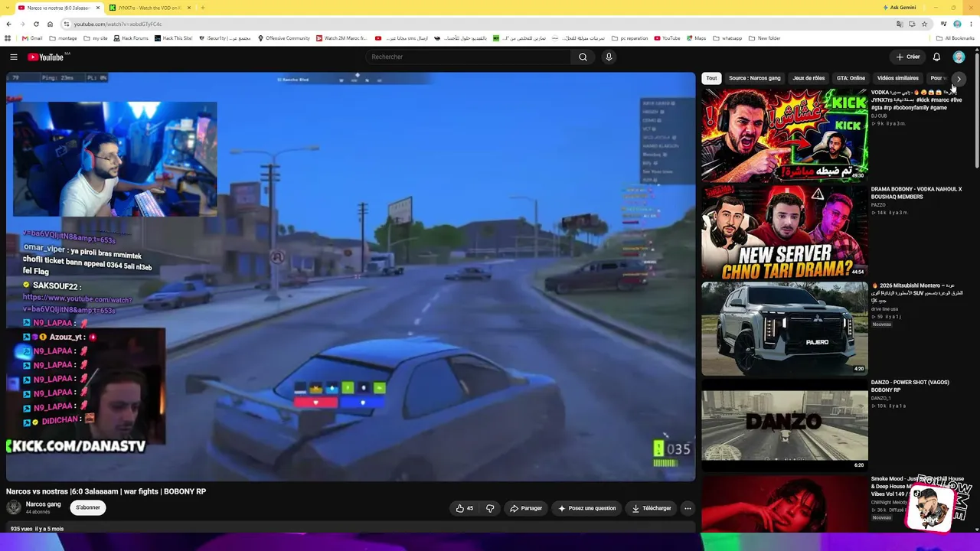Open the Gmail bookmark
The height and width of the screenshot is (551, 980).
click(32, 38)
